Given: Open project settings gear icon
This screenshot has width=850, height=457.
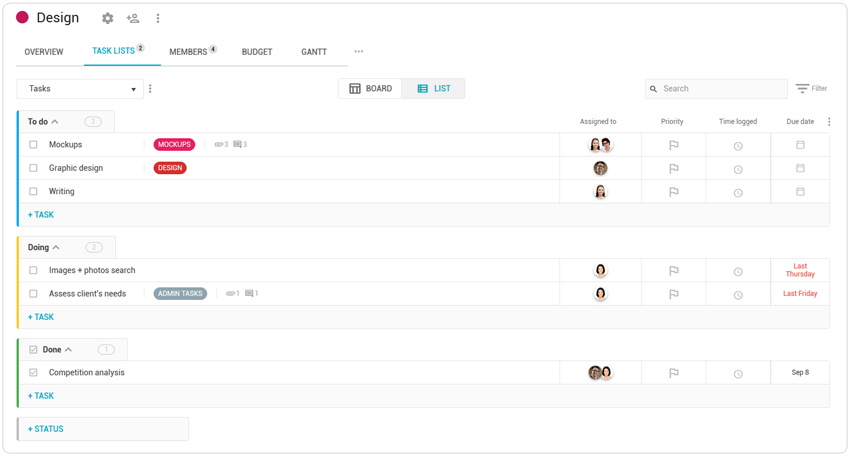Looking at the screenshot, I should 108,18.
